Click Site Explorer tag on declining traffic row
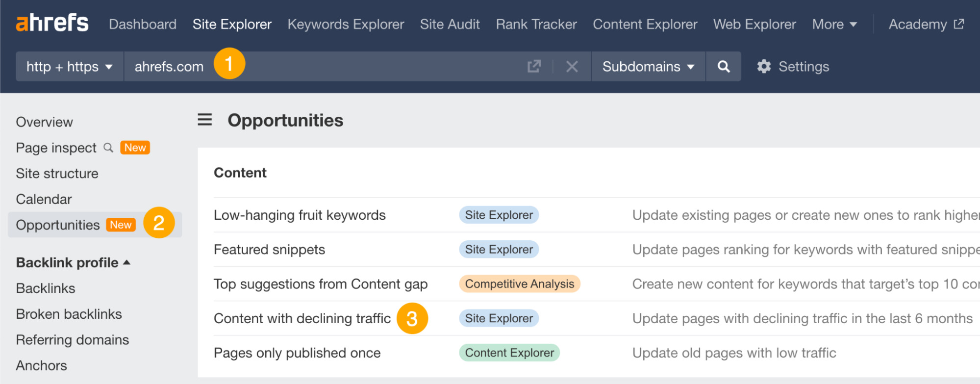 499,318
